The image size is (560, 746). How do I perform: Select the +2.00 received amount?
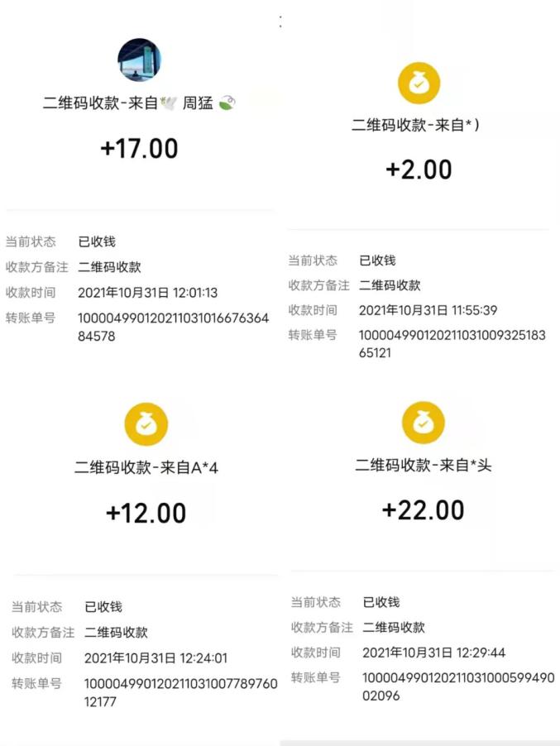point(419,170)
